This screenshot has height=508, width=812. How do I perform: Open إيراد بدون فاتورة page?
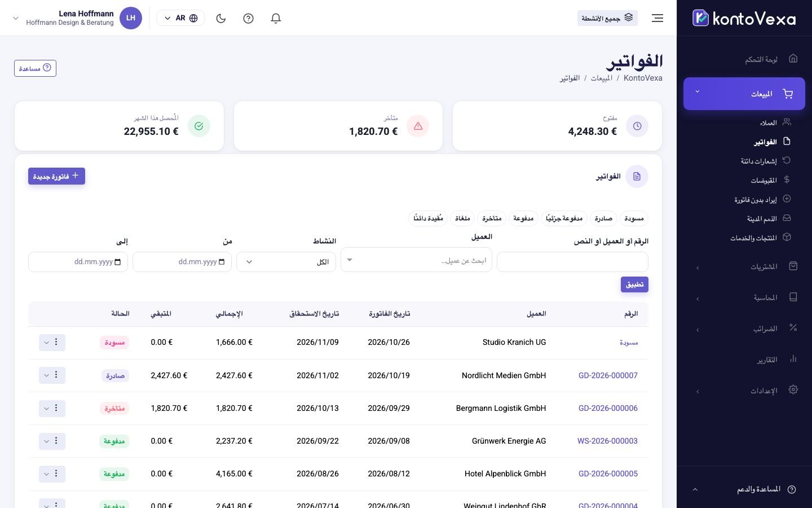tap(755, 199)
